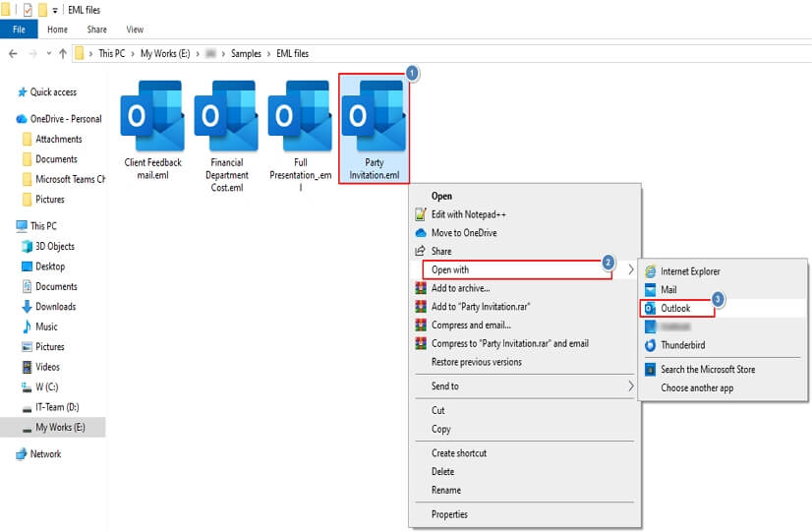Expand Send to submenu arrow
Image resolution: width=812 pixels, height=532 pixels.
[631, 385]
